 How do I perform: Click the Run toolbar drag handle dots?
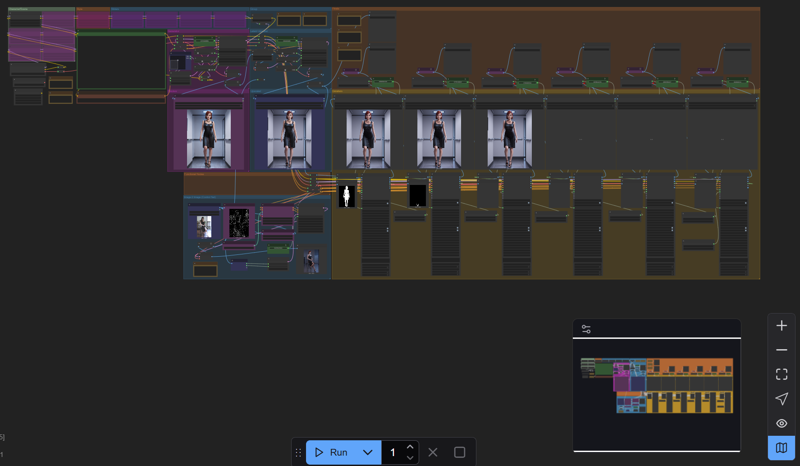298,452
